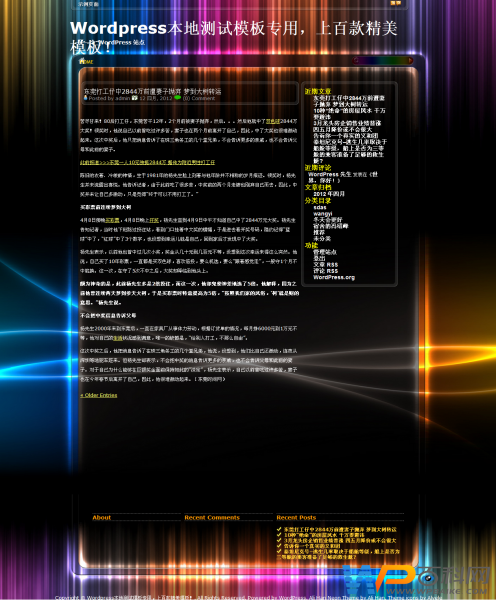
Task: Click the calendar icon before the date
Action: coord(135,98)
